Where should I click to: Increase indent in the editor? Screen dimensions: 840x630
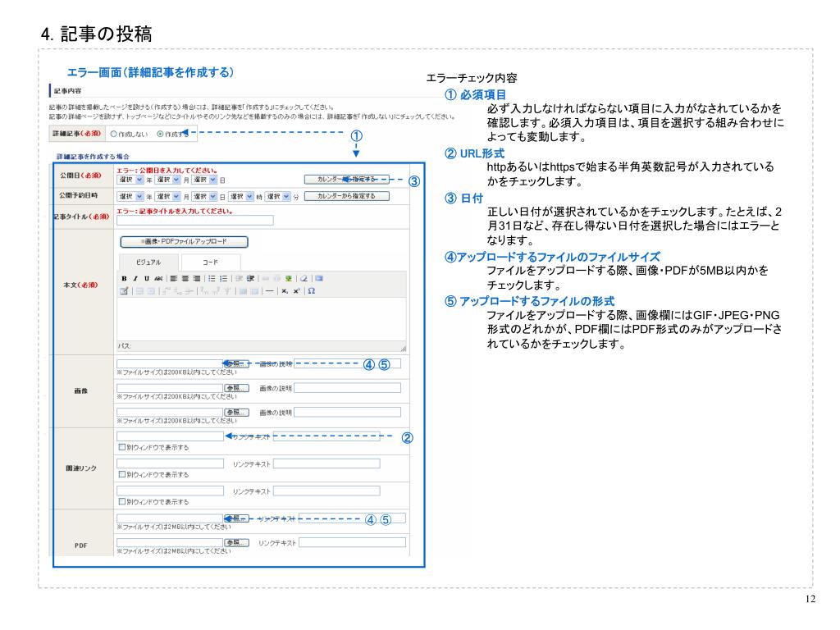click(x=250, y=279)
